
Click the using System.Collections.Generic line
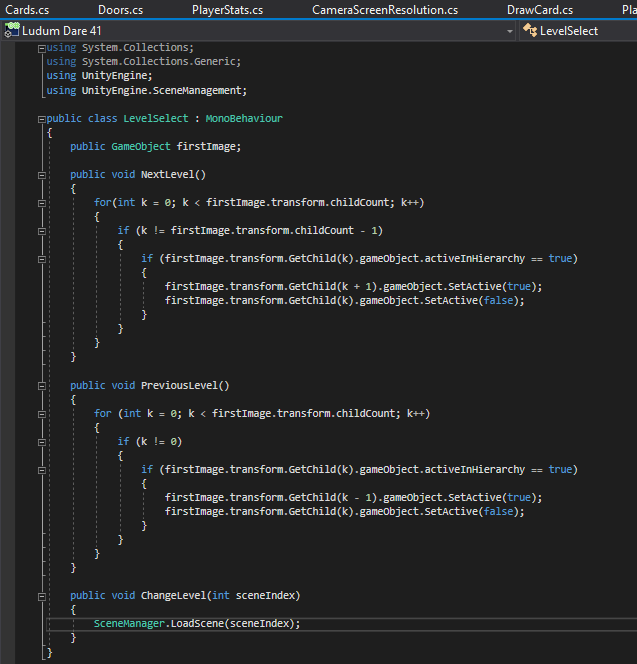(144, 61)
